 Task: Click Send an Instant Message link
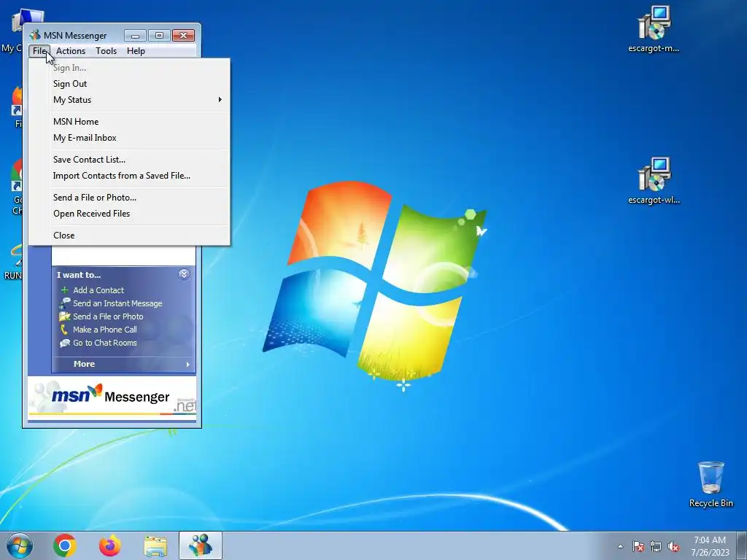[117, 303]
